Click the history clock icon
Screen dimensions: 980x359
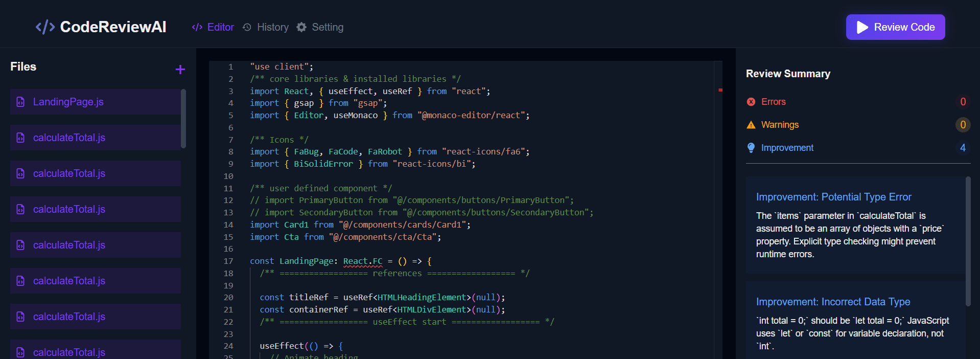click(x=247, y=27)
